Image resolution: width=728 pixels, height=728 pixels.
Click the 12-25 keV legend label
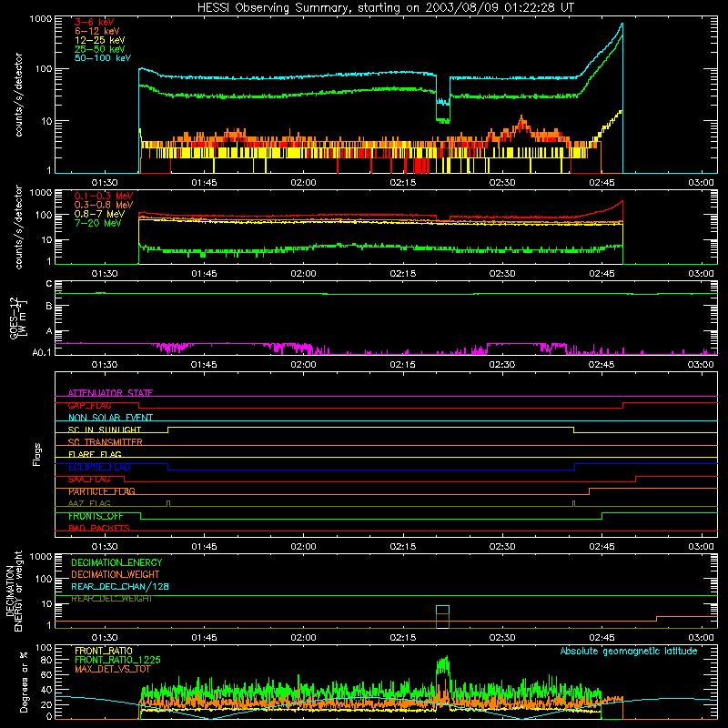99,40
